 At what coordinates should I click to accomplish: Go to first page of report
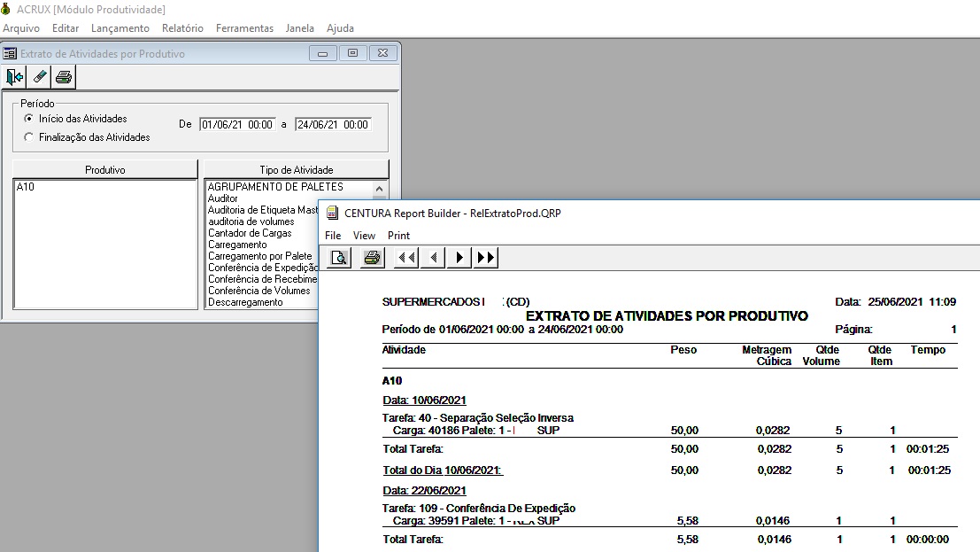406,258
